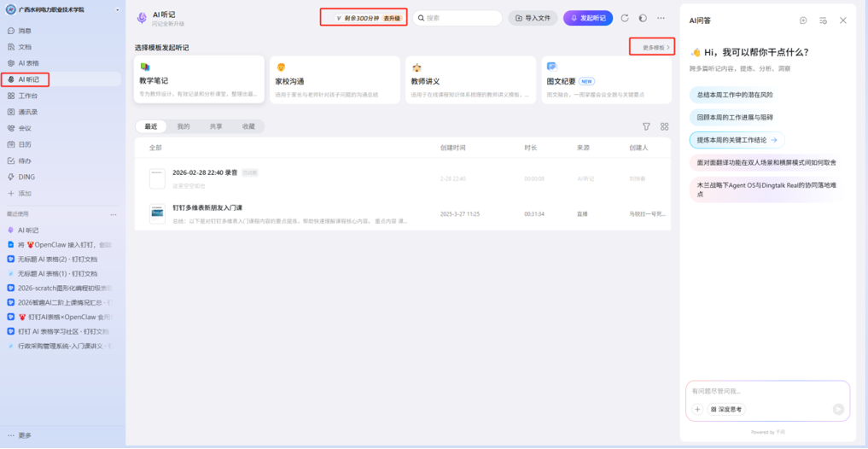Click 发起听记 button
Image resolution: width=868 pixels, height=449 pixels.
[x=588, y=18]
